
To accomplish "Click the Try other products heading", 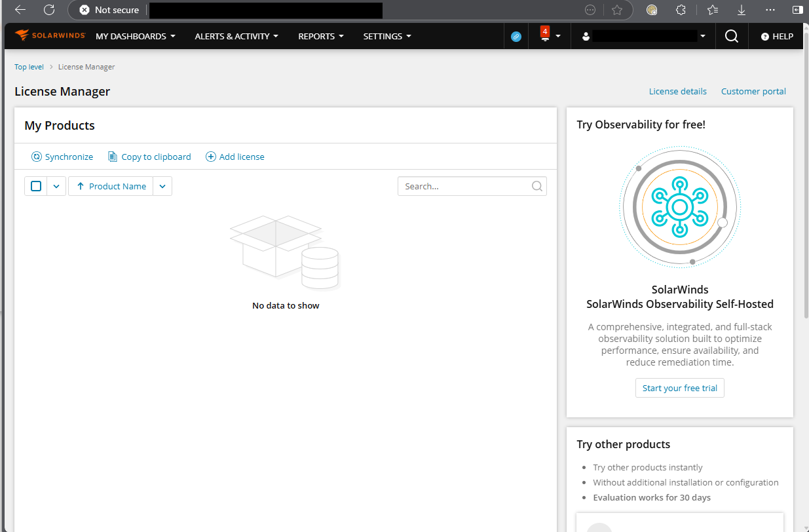I will coord(624,444).
